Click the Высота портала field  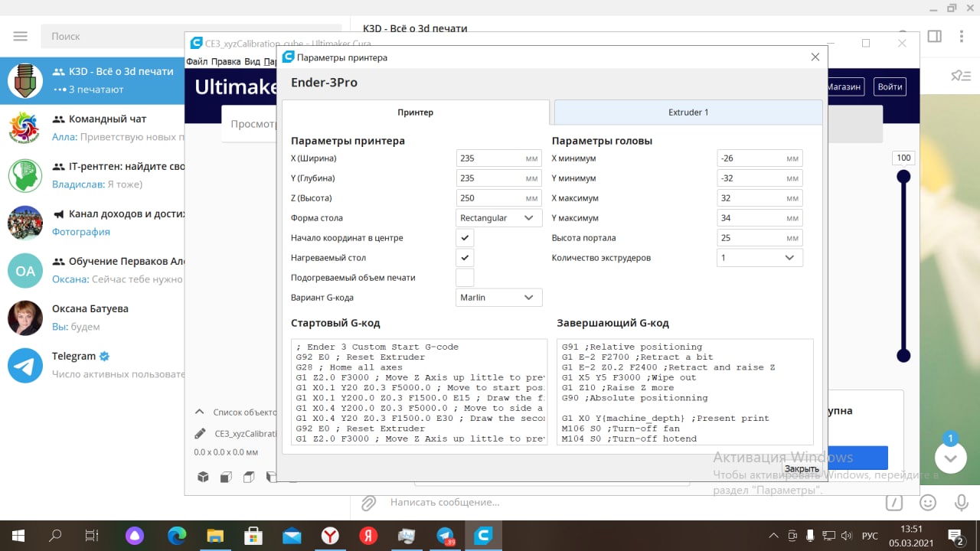(759, 238)
